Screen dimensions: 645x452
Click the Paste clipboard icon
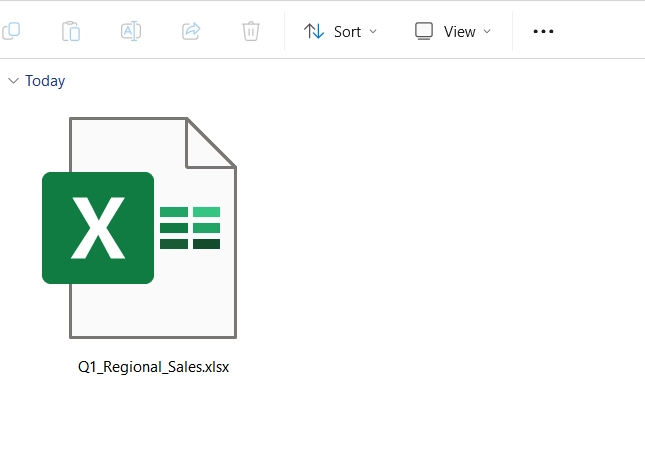click(x=71, y=31)
